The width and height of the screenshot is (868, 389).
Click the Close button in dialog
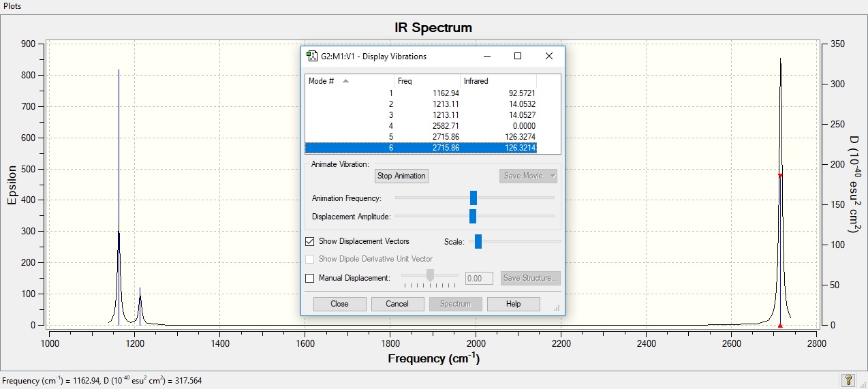pos(339,304)
